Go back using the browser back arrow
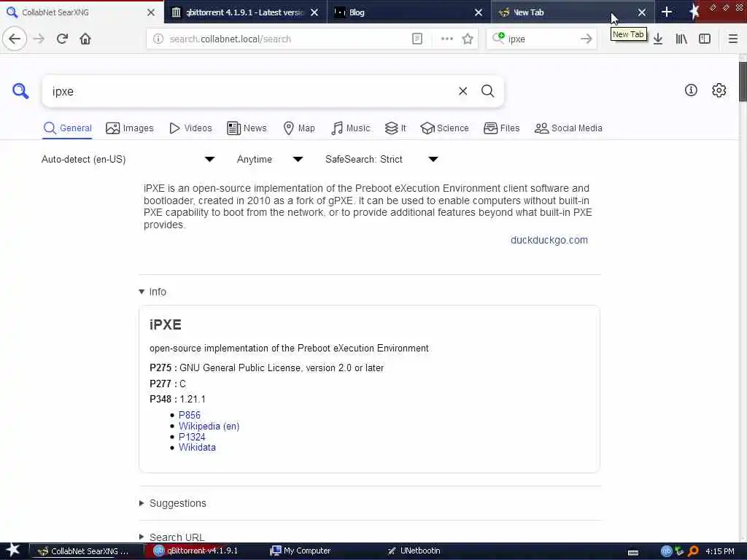747x560 pixels. click(15, 39)
